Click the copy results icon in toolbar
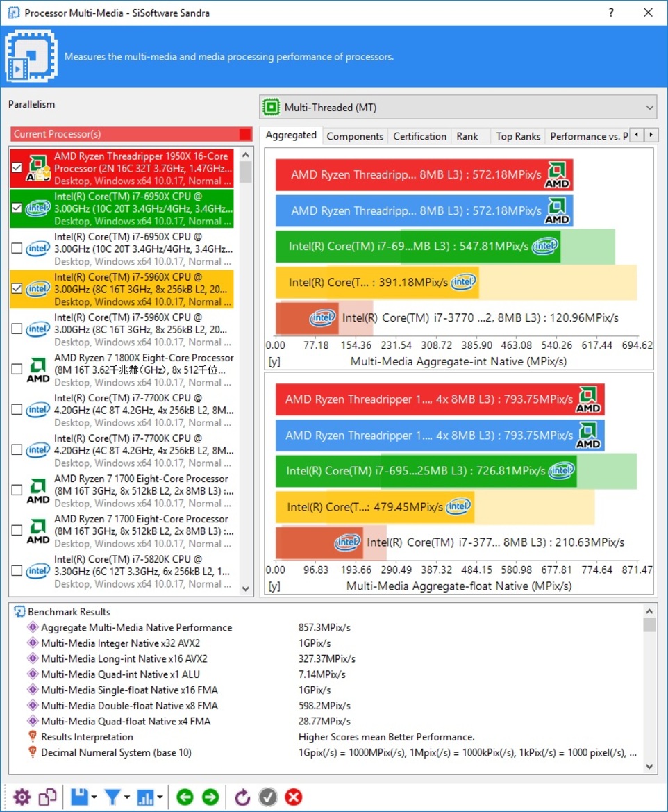 [48, 797]
